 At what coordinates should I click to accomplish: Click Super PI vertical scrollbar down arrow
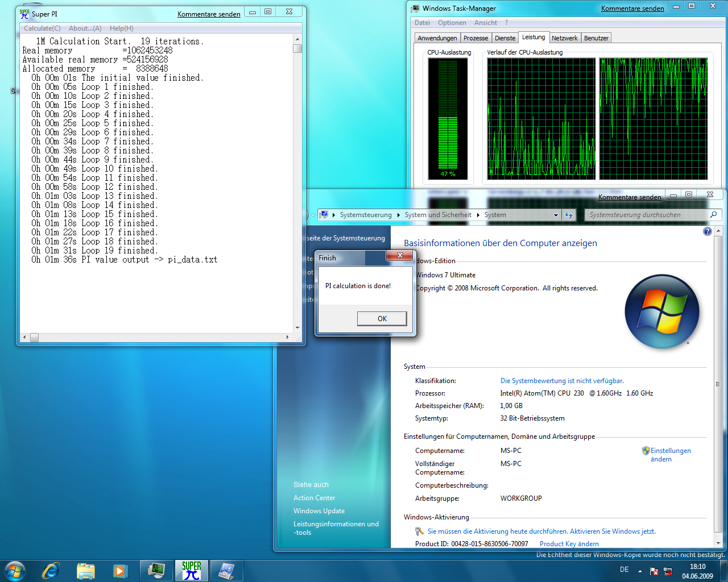(297, 328)
